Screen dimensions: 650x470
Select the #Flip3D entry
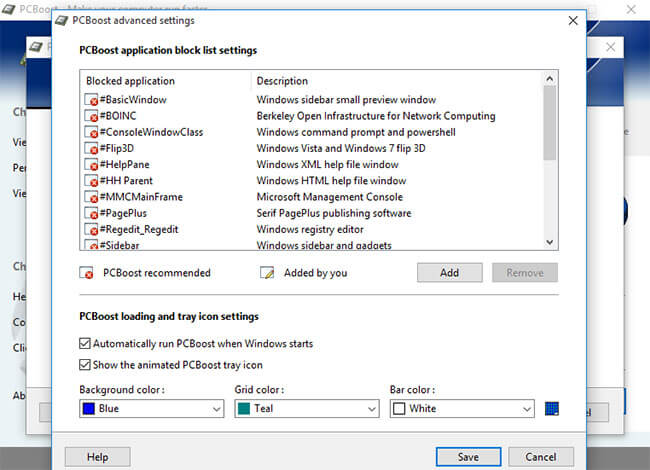click(x=117, y=148)
